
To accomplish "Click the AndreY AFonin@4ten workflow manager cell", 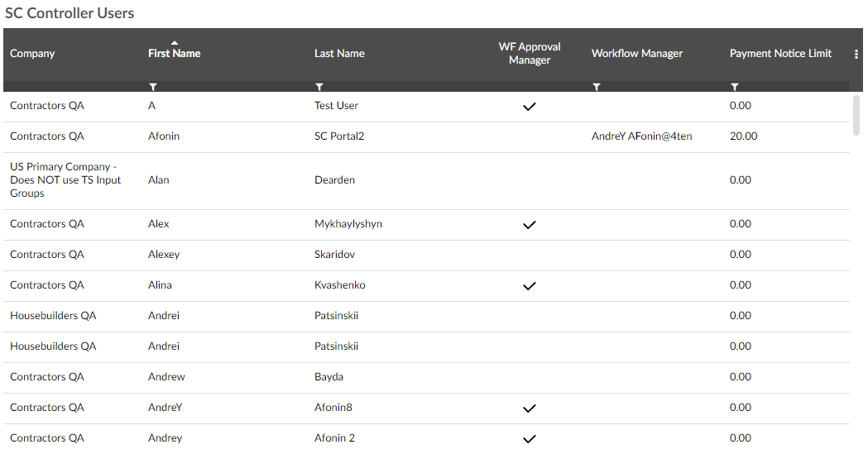I will tap(641, 136).
